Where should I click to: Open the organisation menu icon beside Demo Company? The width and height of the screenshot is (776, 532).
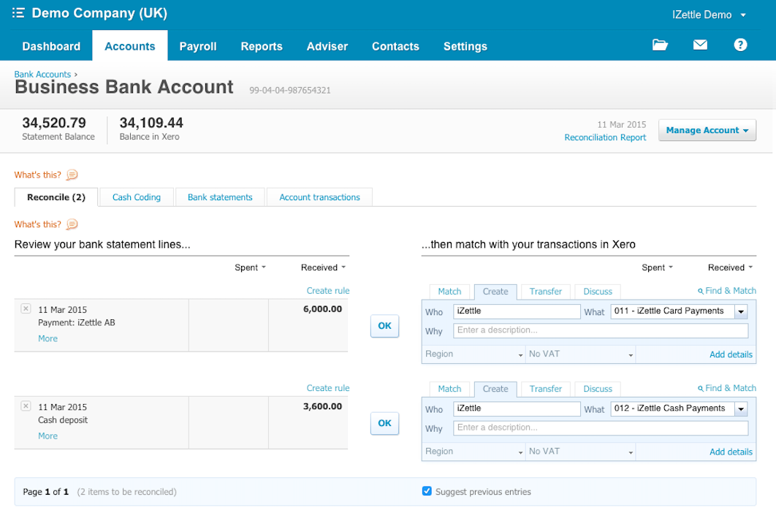pos(18,14)
